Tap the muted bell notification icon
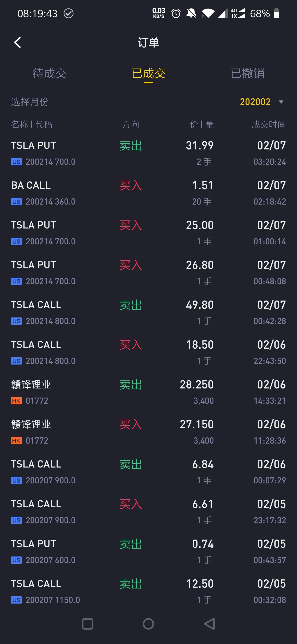The height and width of the screenshot is (644, 297). (x=191, y=13)
